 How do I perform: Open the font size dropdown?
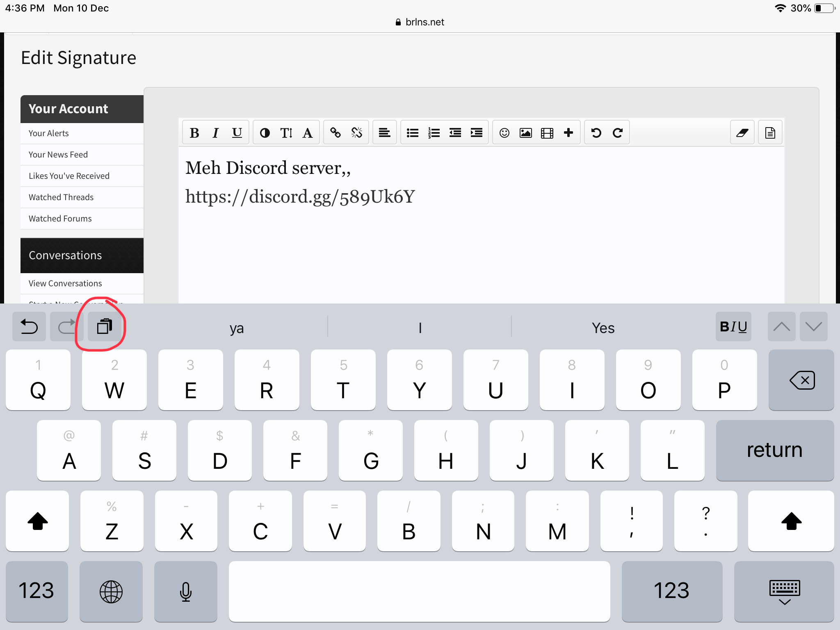pos(286,133)
